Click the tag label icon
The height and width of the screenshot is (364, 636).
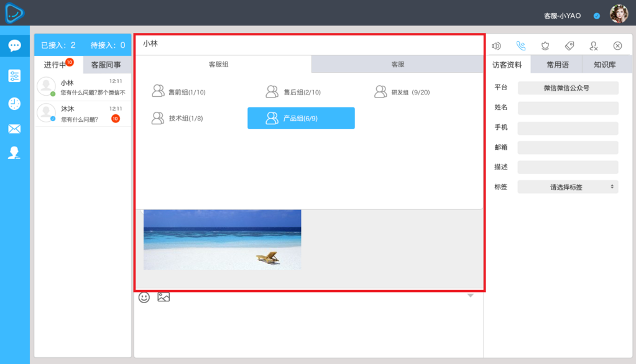(569, 46)
